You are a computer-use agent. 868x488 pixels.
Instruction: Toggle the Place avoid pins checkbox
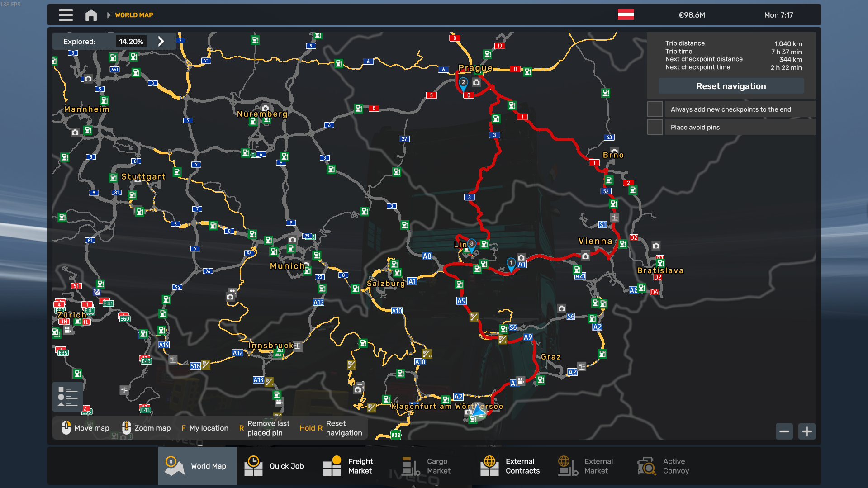pyautogui.click(x=655, y=127)
